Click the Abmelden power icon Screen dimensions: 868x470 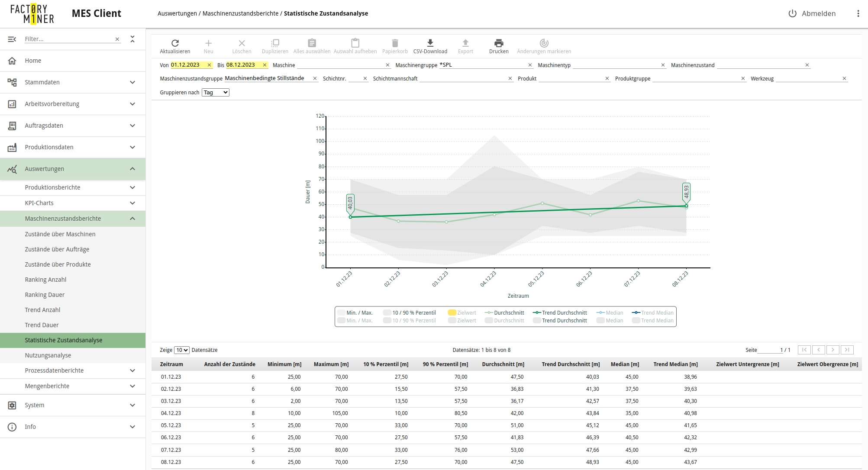pos(792,13)
